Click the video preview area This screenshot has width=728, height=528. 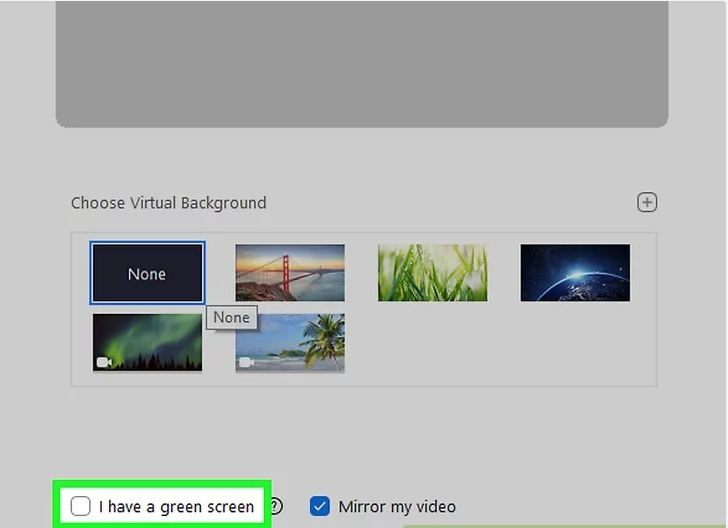(362, 64)
